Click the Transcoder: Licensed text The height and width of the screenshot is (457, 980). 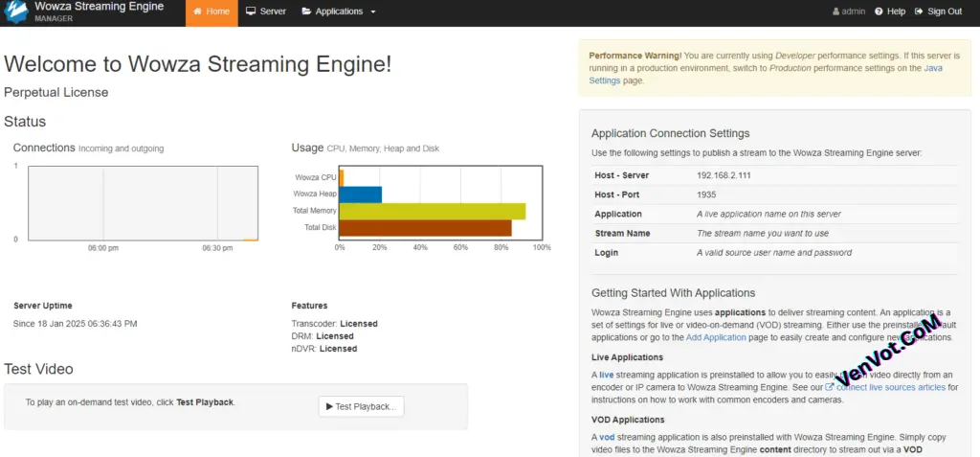(x=334, y=324)
